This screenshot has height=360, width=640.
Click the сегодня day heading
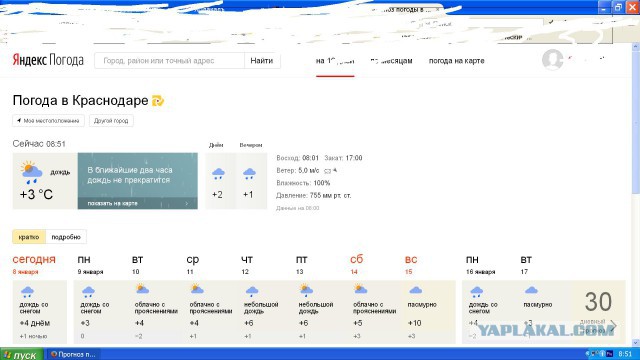coord(34,259)
